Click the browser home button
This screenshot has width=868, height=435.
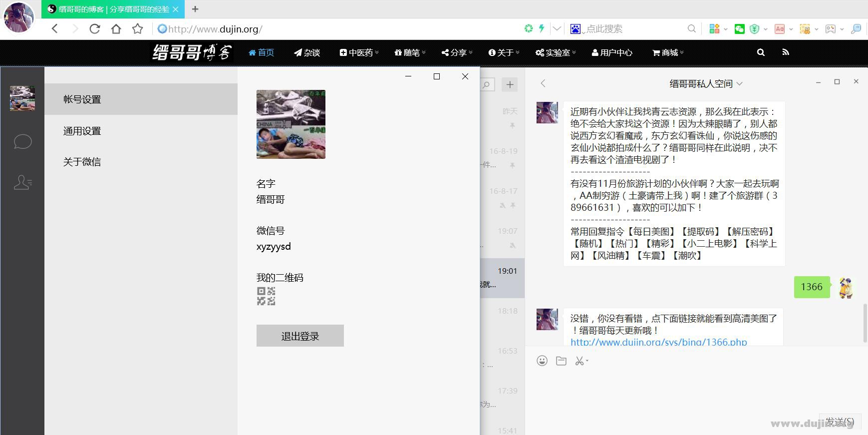(116, 28)
